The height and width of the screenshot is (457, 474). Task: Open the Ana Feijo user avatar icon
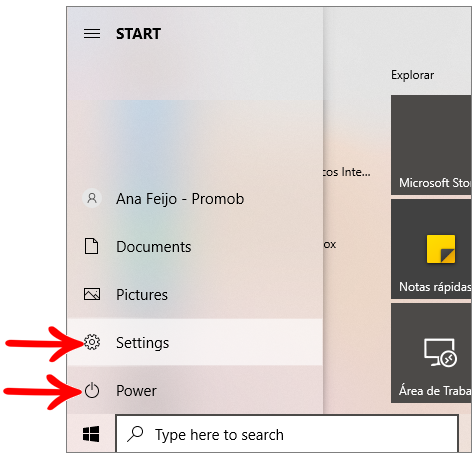pyautogui.click(x=92, y=198)
